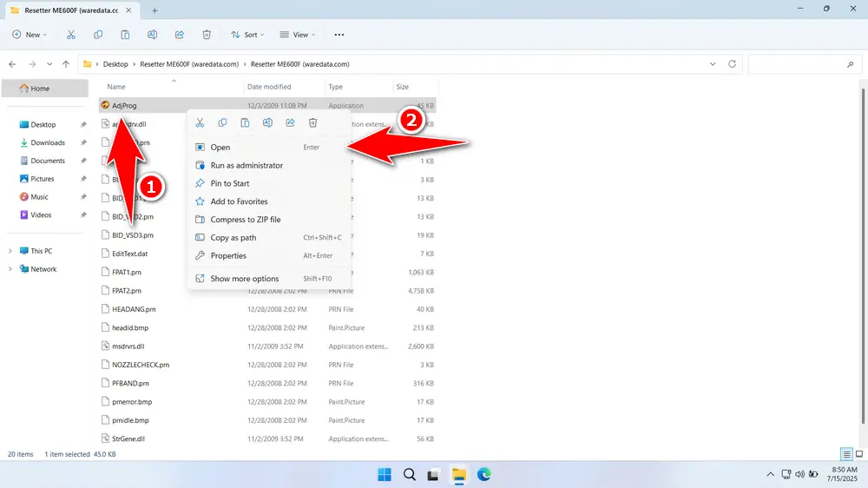The width and height of the screenshot is (868, 488).
Task: Click the Copy icon in the top toolbar
Action: click(98, 35)
